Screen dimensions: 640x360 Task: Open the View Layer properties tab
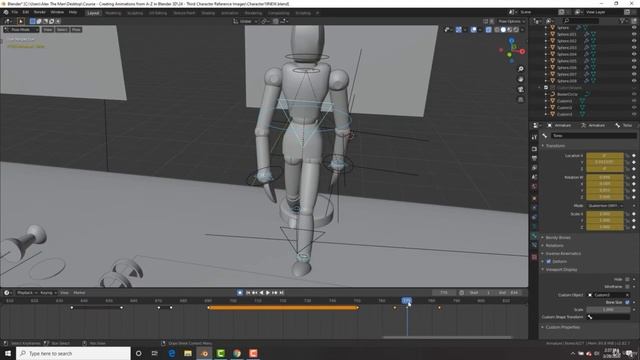tap(534, 168)
